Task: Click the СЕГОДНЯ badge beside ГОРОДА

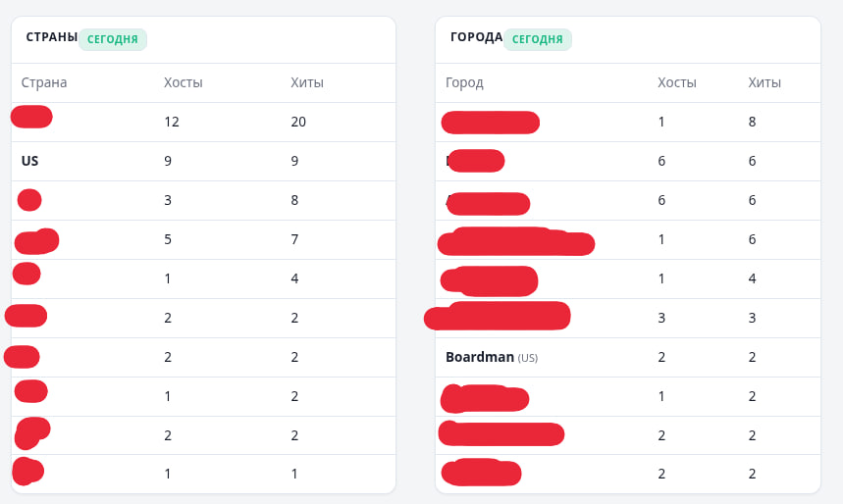Action: click(x=538, y=39)
